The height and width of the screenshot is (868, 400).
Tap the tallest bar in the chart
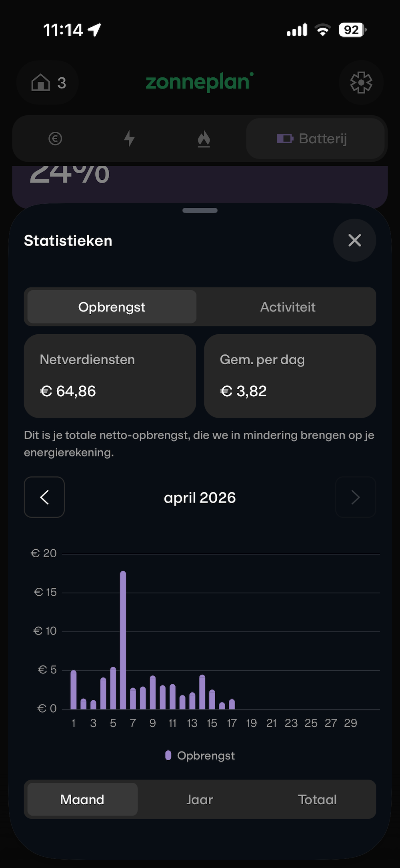click(123, 641)
